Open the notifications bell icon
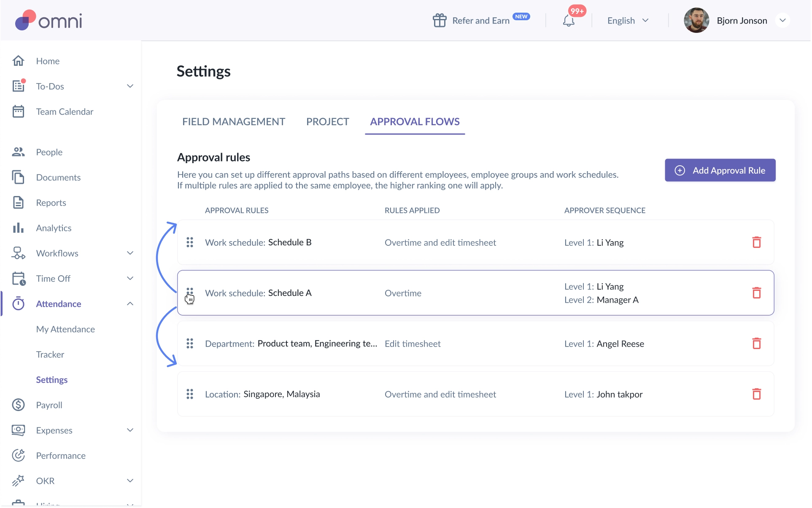Viewport: 812px width, 508px height. click(x=568, y=21)
